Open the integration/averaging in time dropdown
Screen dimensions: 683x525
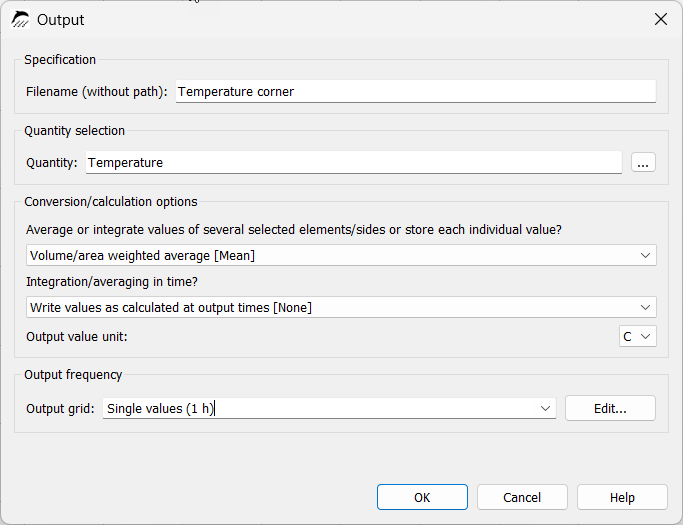click(x=341, y=308)
